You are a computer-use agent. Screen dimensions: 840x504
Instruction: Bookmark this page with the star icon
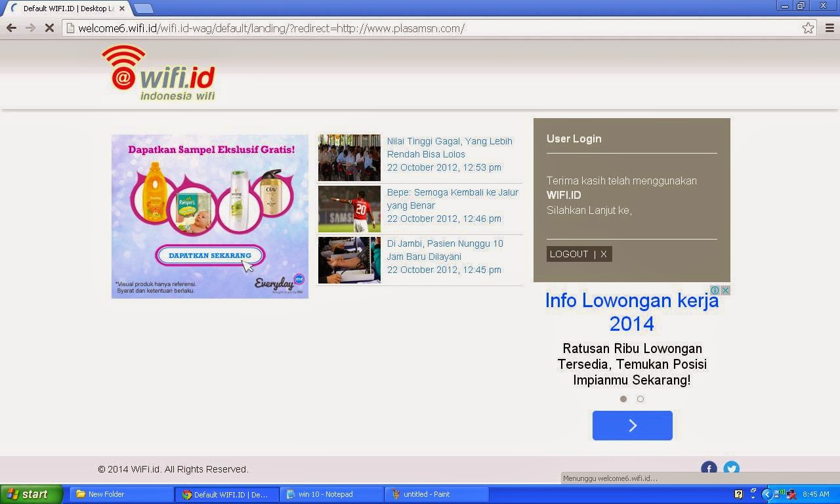(808, 28)
